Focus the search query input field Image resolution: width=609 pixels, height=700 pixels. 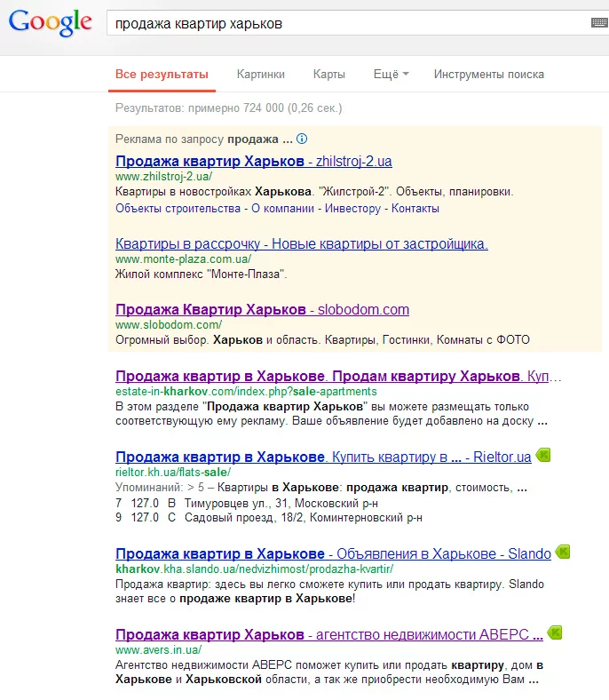(348, 23)
